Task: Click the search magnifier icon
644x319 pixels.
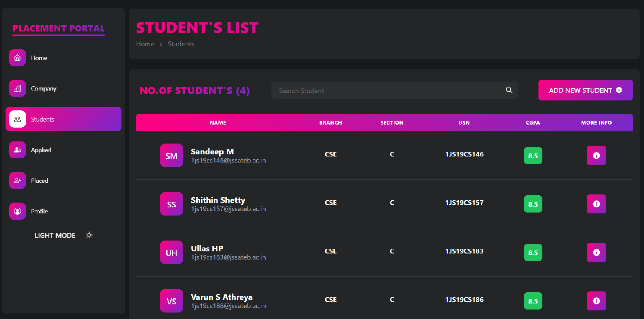Action: (x=509, y=90)
